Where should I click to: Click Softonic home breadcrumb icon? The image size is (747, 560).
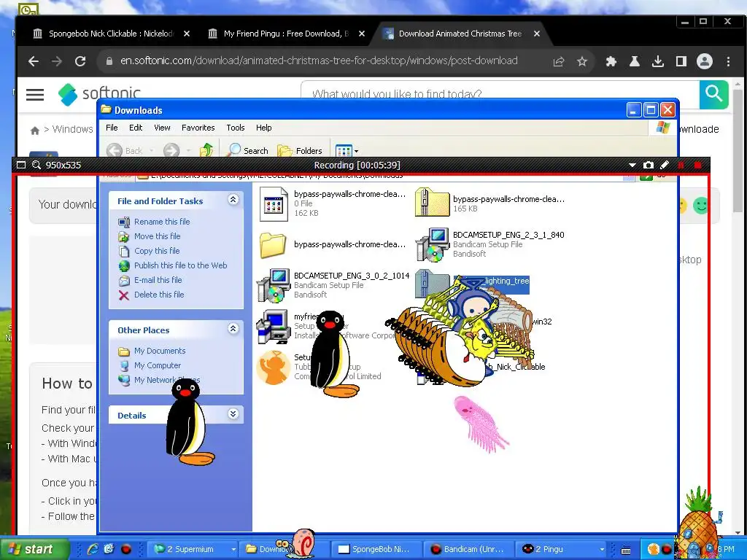pyautogui.click(x=35, y=130)
